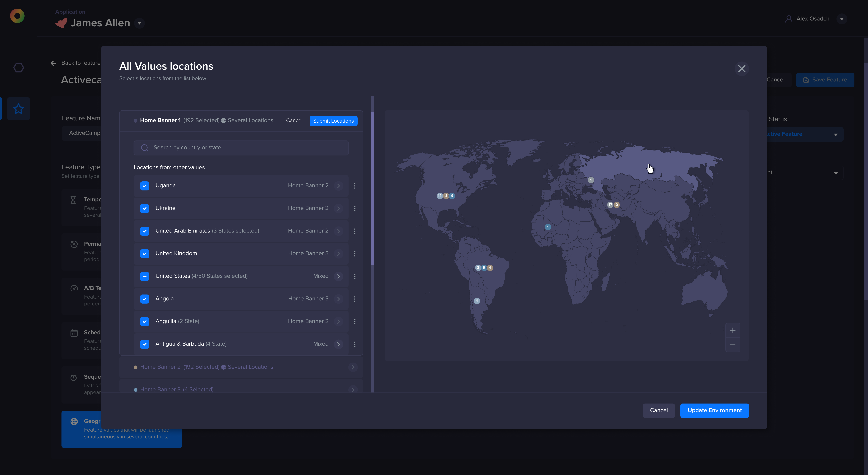Click the Geographic feature type globe icon
Screen dimensions: 868x475
(x=74, y=421)
